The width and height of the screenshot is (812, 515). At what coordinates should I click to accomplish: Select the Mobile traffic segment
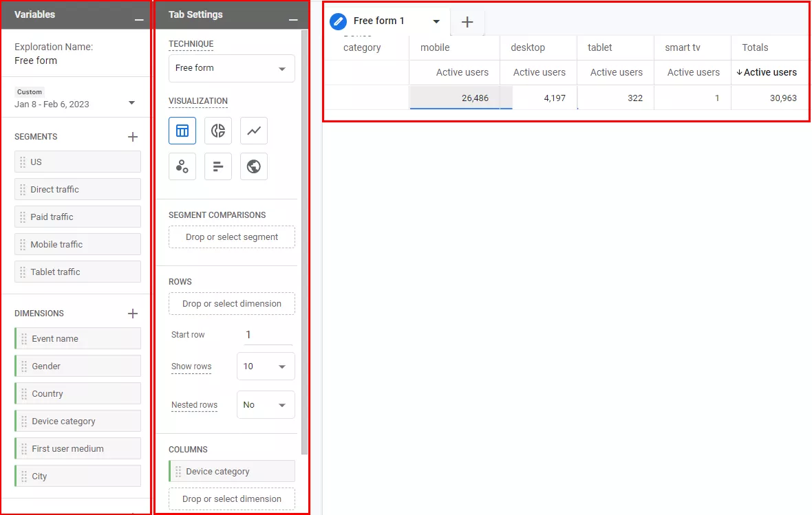click(x=78, y=244)
